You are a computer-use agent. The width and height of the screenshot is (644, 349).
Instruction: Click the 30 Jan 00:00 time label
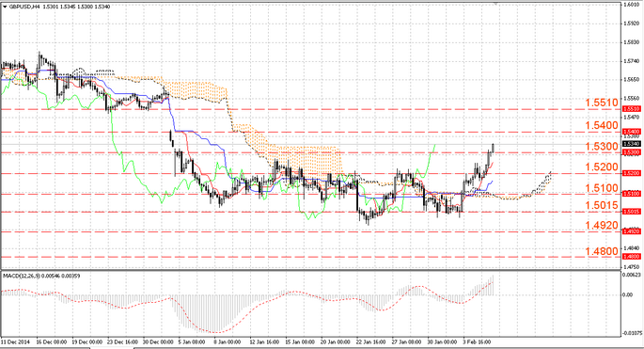click(442, 342)
